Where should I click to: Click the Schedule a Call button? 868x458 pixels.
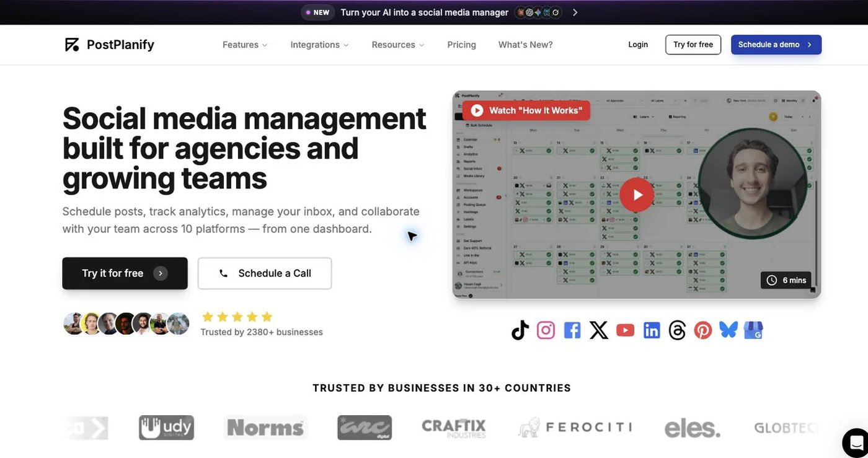(x=265, y=273)
